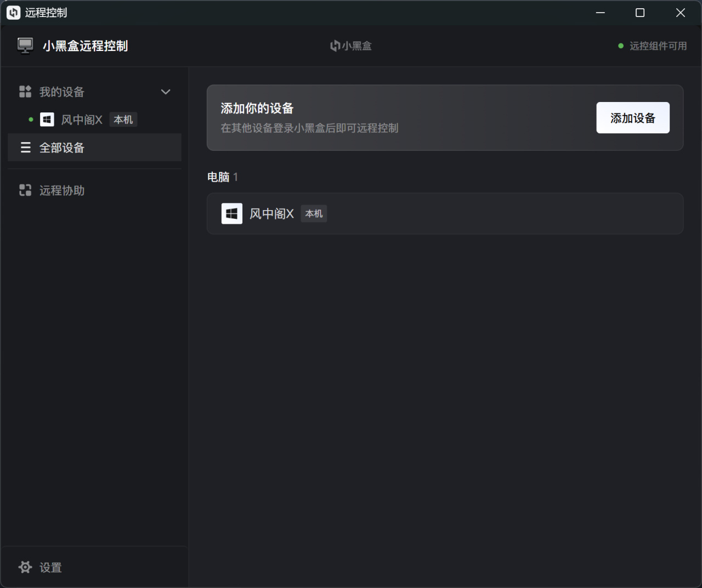Click Windows icon beside sidebar 风中阁X
The width and height of the screenshot is (702, 588).
47,120
